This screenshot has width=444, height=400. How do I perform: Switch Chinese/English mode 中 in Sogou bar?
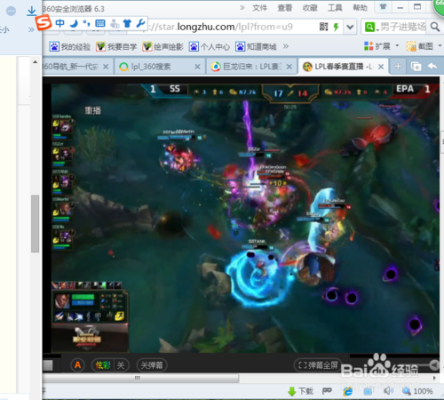pos(60,23)
